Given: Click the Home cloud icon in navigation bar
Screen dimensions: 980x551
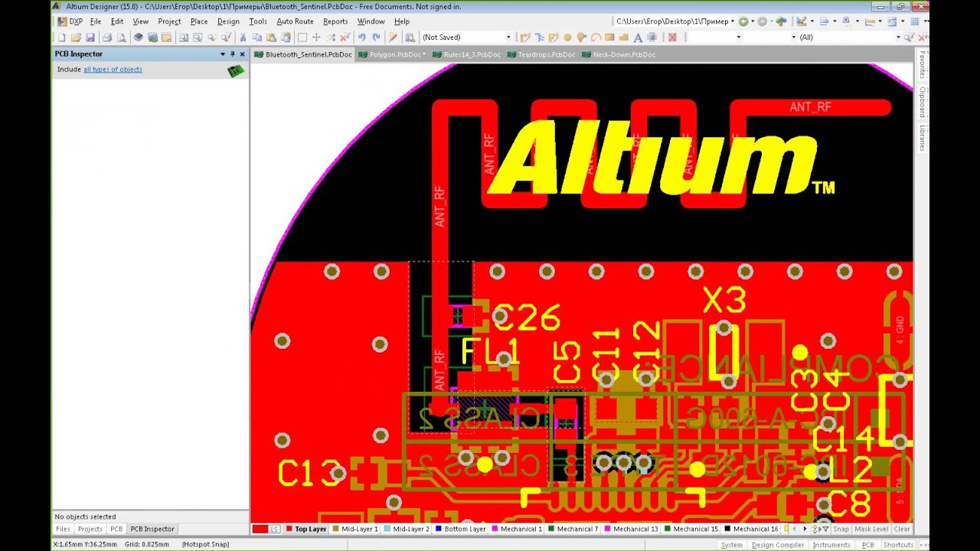Looking at the screenshot, I should click(780, 21).
